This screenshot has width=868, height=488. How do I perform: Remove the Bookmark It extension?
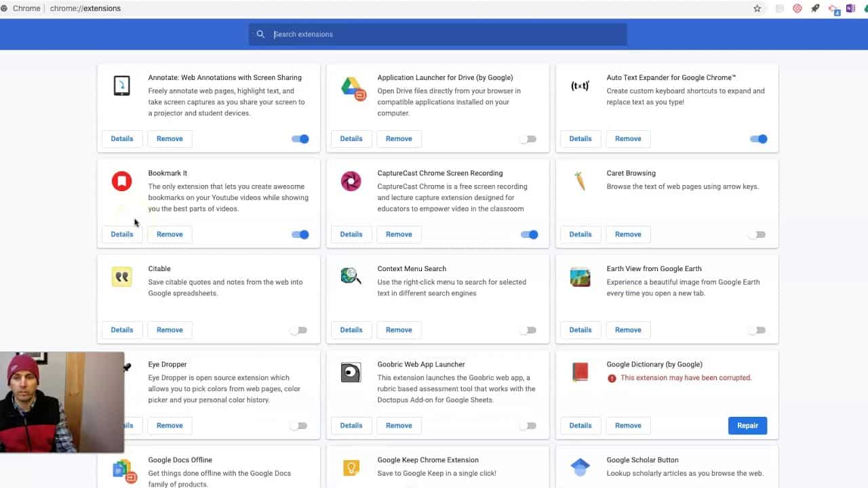[x=170, y=235]
